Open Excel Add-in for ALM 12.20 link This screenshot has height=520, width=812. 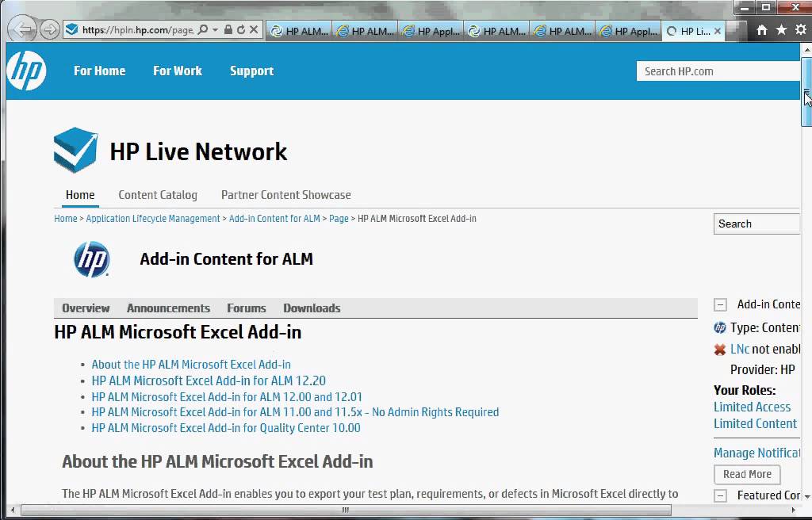pos(209,380)
